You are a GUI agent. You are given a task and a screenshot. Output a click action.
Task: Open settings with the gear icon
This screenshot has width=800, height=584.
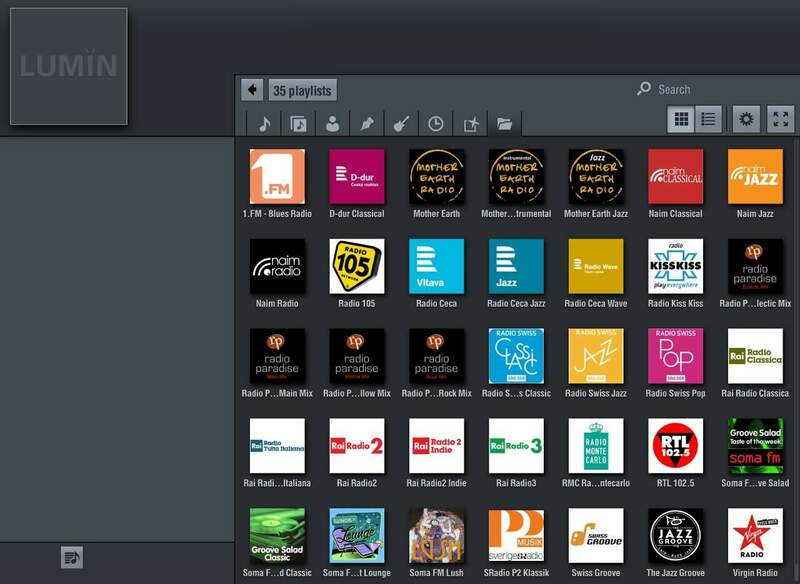click(x=746, y=119)
